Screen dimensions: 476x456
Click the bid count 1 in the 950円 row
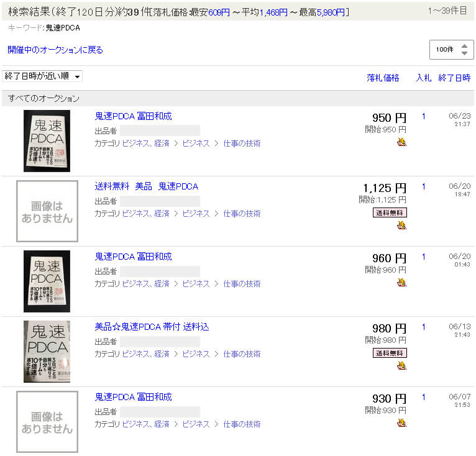423,116
